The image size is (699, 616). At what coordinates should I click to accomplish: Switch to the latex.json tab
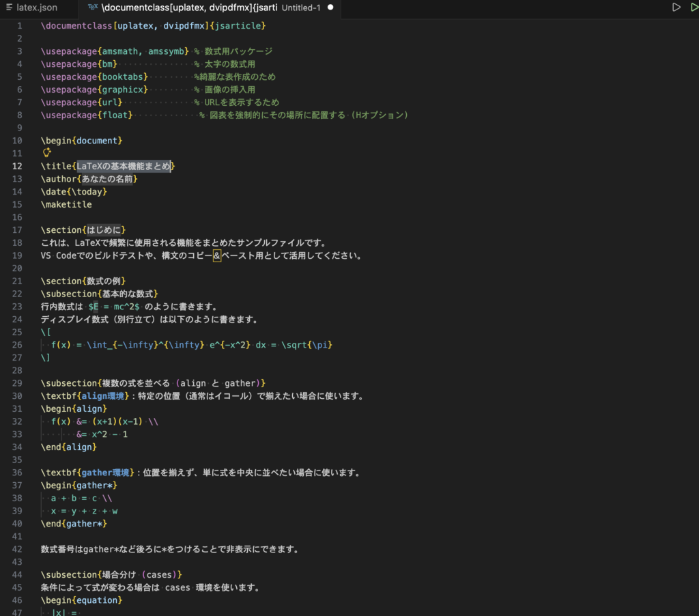tap(37, 8)
